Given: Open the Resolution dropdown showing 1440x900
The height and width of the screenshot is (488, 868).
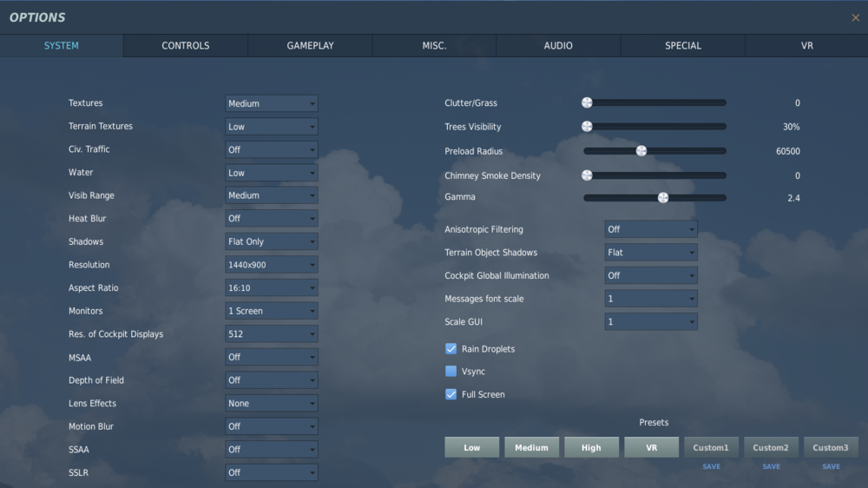Looking at the screenshot, I should (x=271, y=265).
